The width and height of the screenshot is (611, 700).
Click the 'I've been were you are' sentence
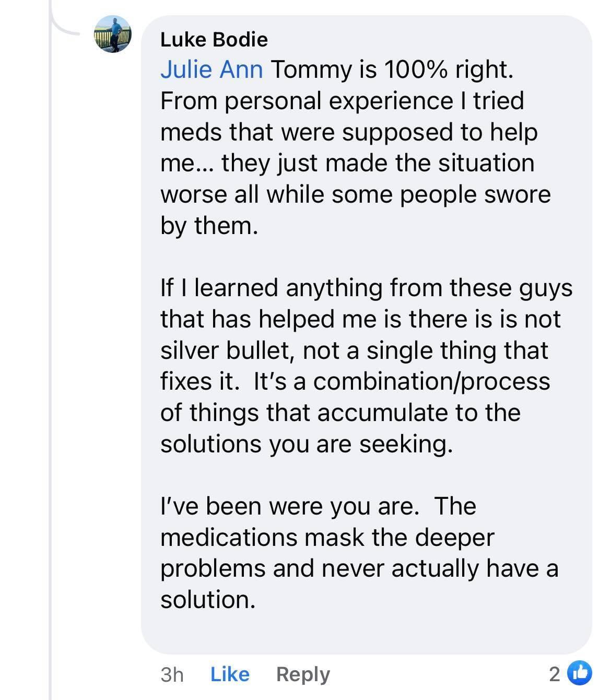pos(289,506)
